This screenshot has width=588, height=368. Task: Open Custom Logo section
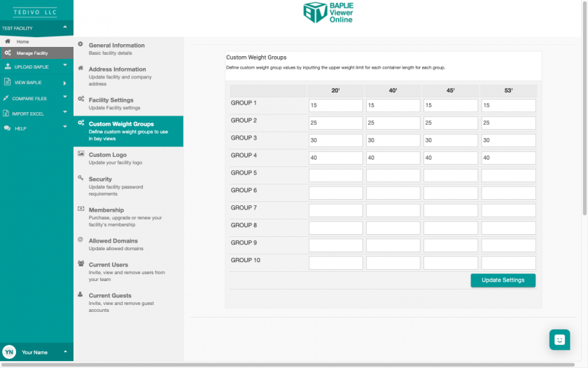pyautogui.click(x=128, y=158)
